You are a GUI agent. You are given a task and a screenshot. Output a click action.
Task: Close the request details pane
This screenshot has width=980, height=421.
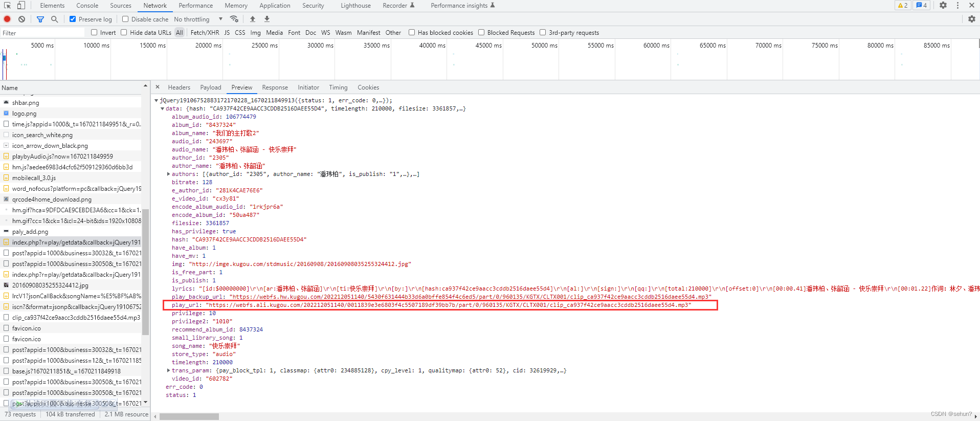[x=158, y=87]
